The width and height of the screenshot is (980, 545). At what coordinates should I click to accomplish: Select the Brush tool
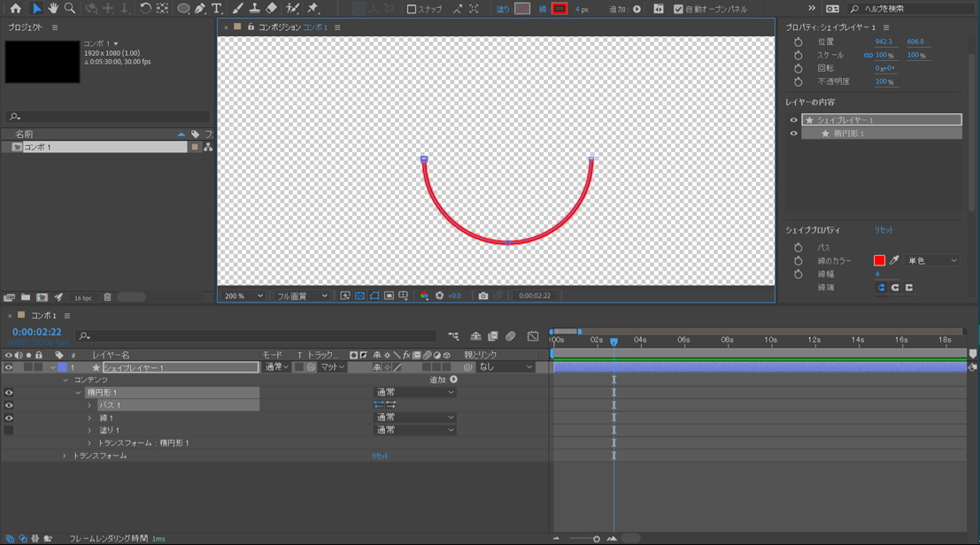pos(237,8)
